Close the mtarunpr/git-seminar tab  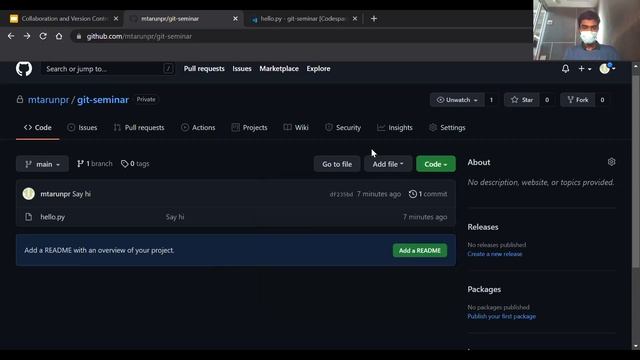[x=235, y=19]
